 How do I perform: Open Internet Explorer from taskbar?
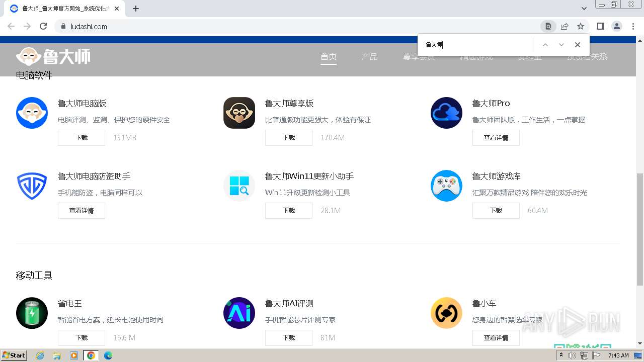tap(40, 355)
